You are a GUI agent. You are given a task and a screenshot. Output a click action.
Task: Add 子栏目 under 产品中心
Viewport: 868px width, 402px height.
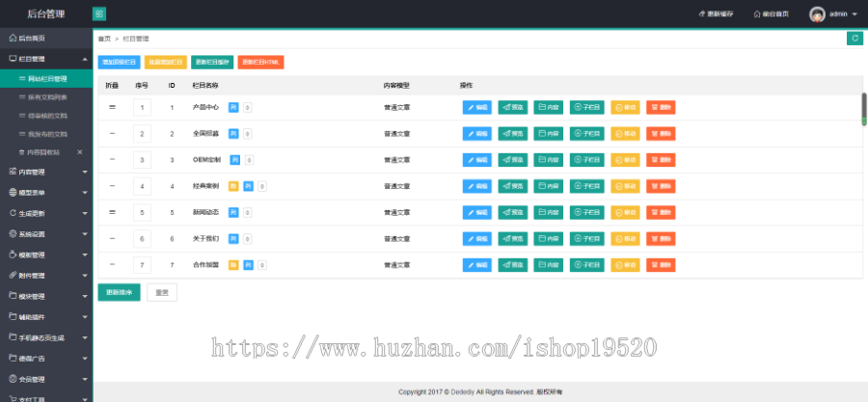coord(587,107)
